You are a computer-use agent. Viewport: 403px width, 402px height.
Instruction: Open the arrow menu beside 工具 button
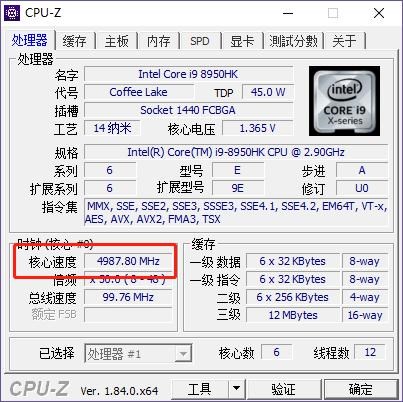[236, 389]
